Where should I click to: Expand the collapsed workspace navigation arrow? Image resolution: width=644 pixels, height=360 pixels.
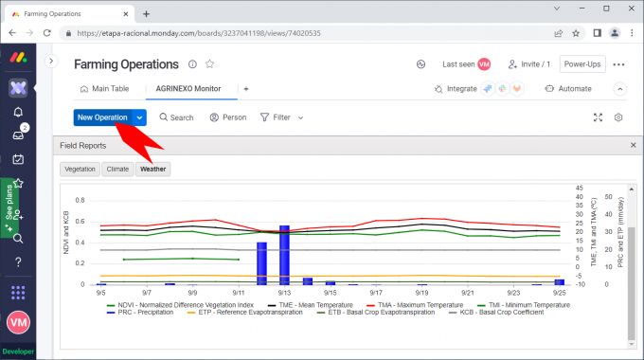[51, 62]
